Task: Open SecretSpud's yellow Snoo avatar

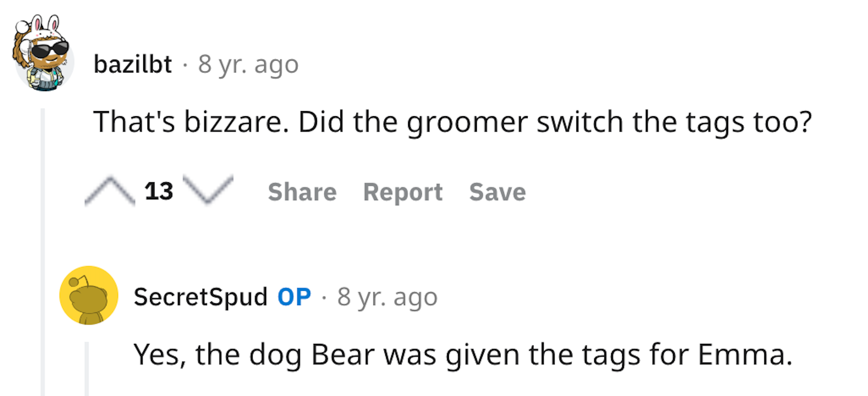Action: [x=89, y=296]
